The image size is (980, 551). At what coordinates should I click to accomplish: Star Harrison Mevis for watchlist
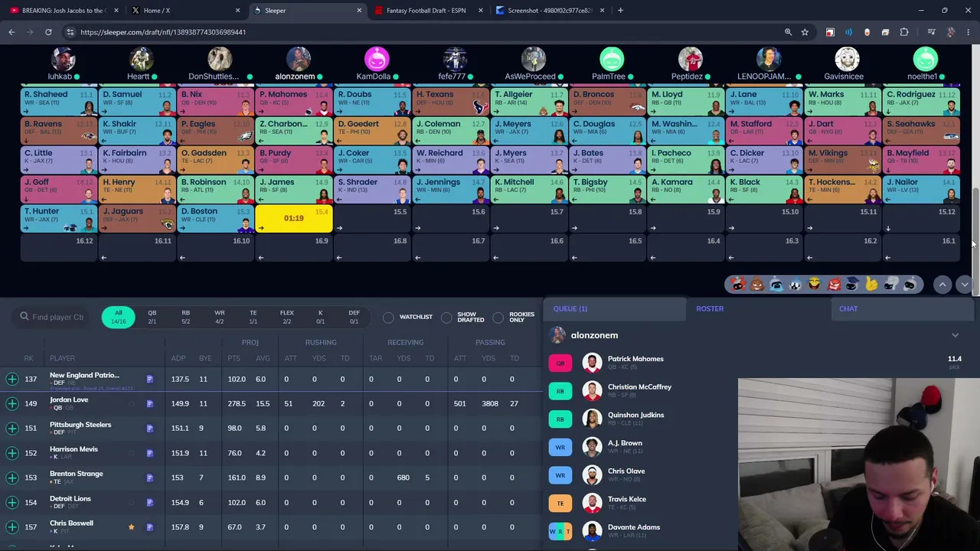(x=131, y=453)
